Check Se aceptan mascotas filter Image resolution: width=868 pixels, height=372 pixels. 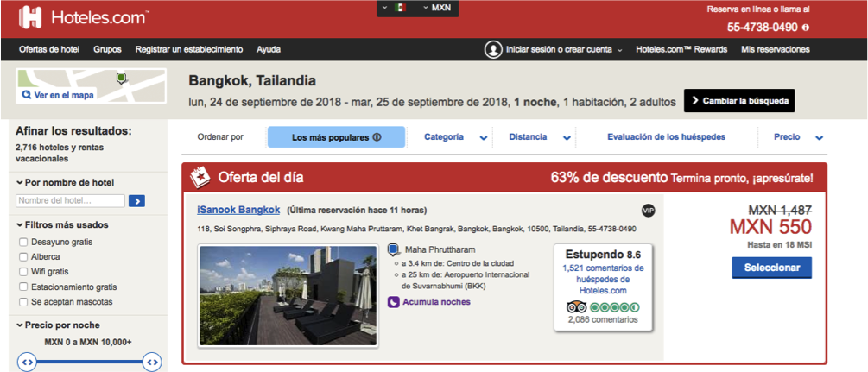22,302
